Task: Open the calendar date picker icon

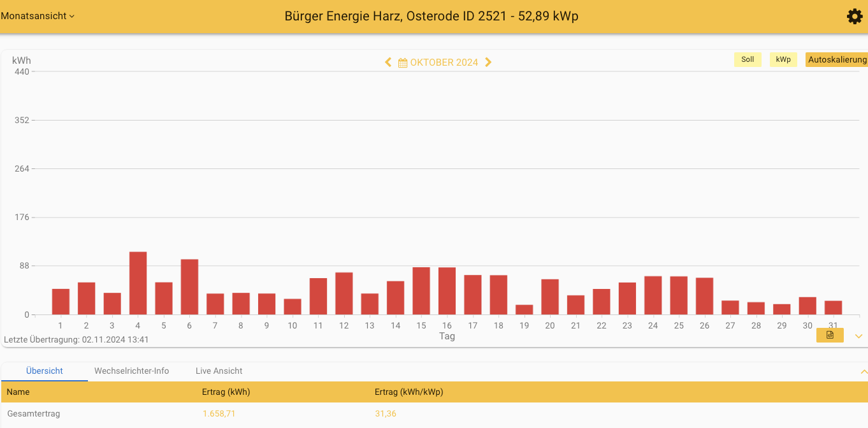Action: [x=403, y=63]
